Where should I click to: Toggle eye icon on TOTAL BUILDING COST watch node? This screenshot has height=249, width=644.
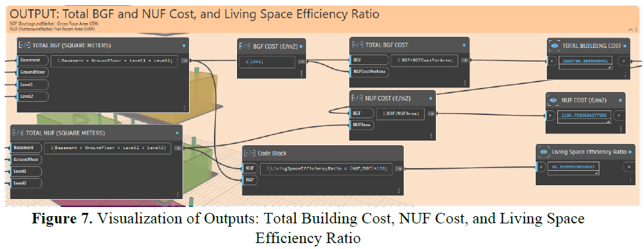pyautogui.click(x=555, y=45)
